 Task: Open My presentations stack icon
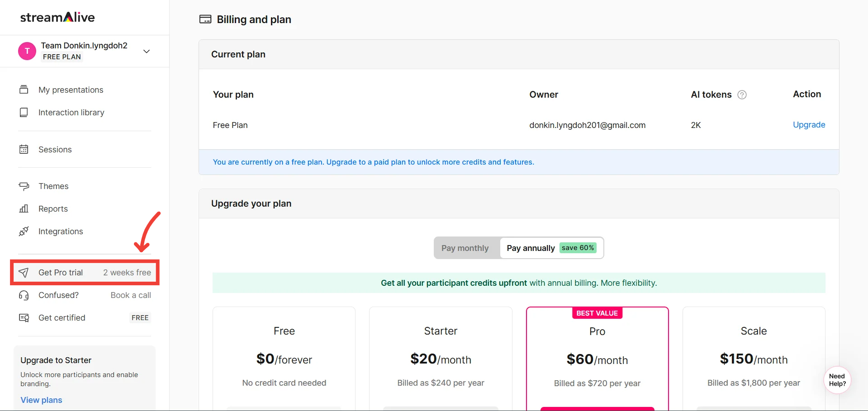point(24,90)
